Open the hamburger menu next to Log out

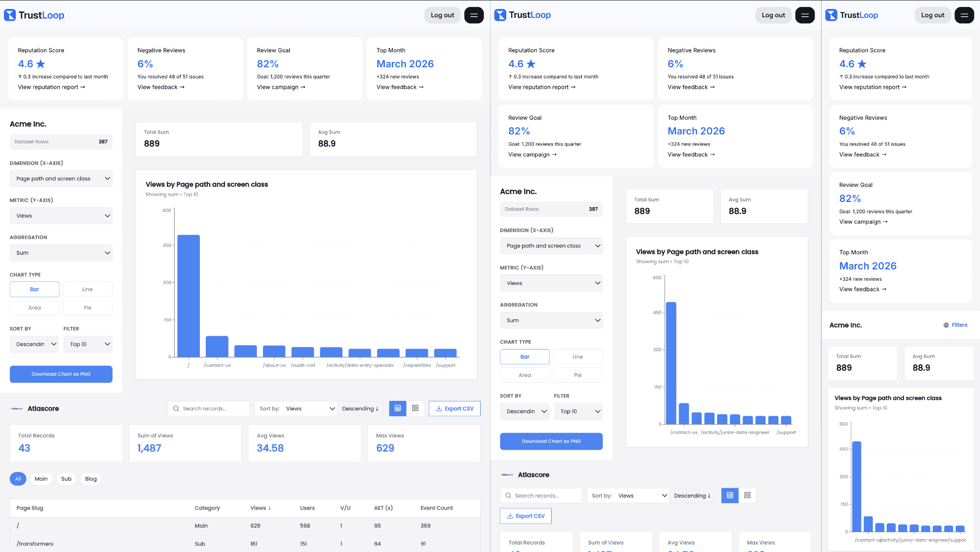(x=474, y=15)
